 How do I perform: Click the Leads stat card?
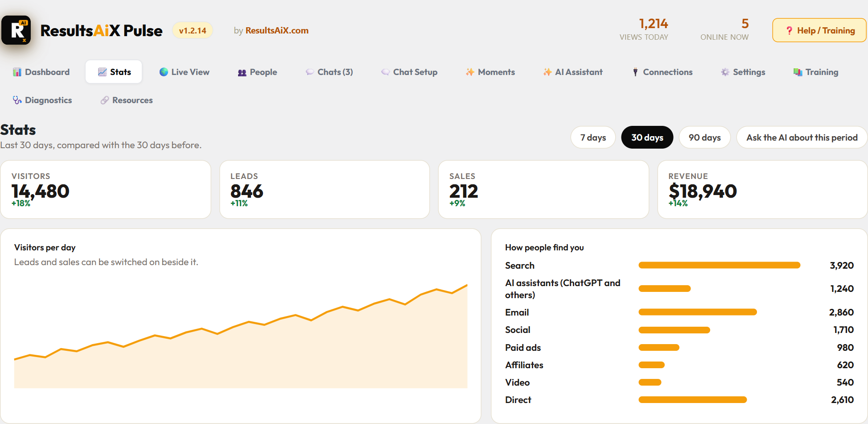325,190
